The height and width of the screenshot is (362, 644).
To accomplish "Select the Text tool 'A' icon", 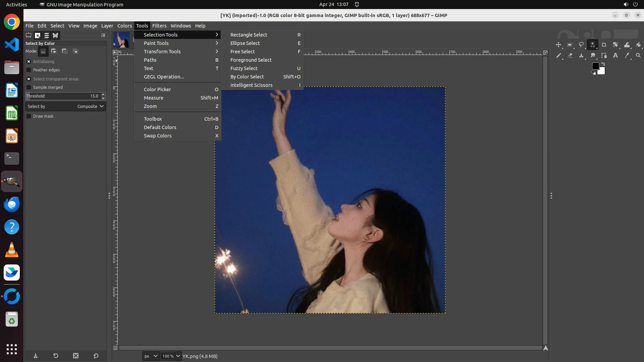I will tap(615, 56).
